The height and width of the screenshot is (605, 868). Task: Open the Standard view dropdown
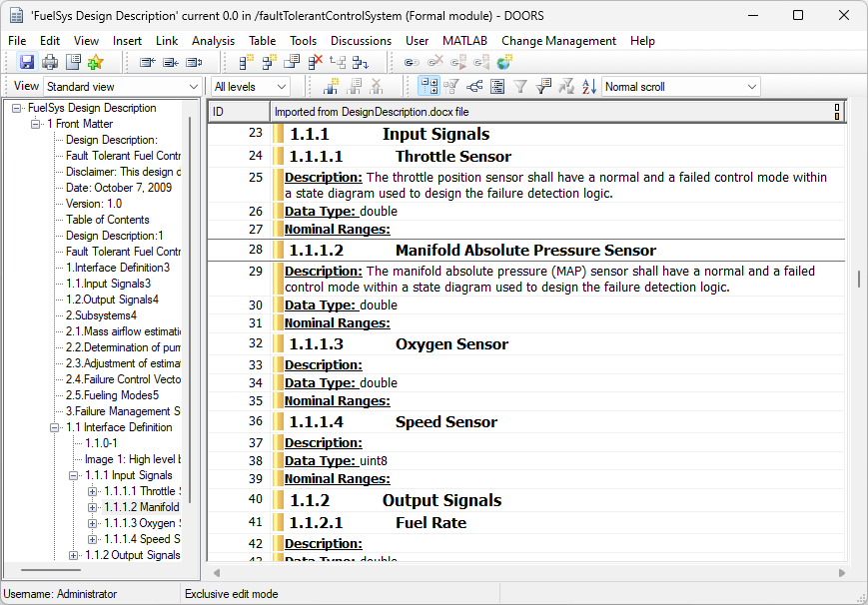coord(197,86)
